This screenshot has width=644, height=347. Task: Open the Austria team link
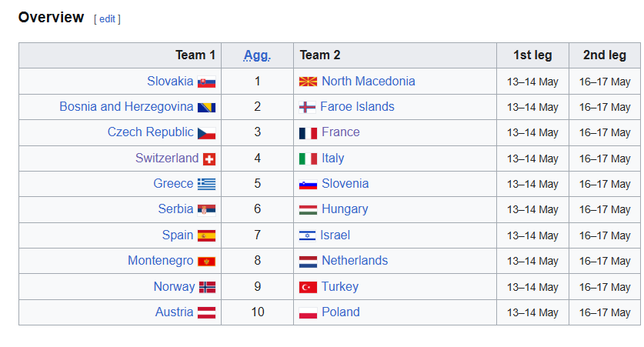coord(174,312)
